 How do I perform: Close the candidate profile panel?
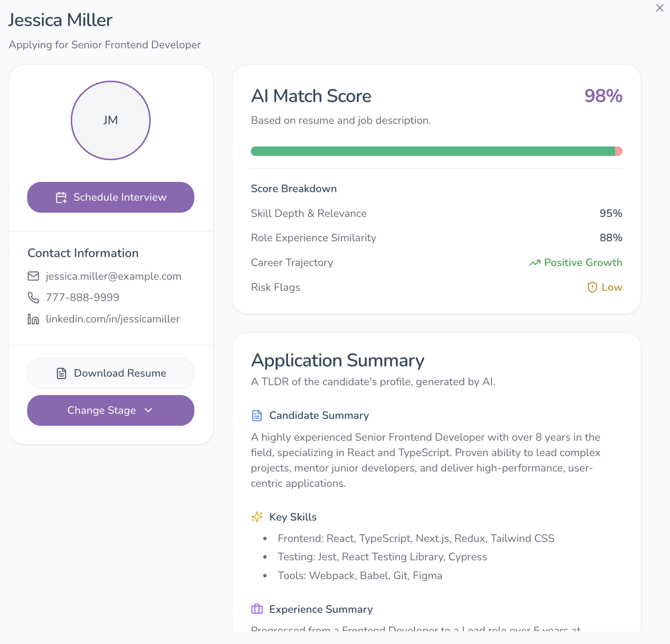pos(659,8)
